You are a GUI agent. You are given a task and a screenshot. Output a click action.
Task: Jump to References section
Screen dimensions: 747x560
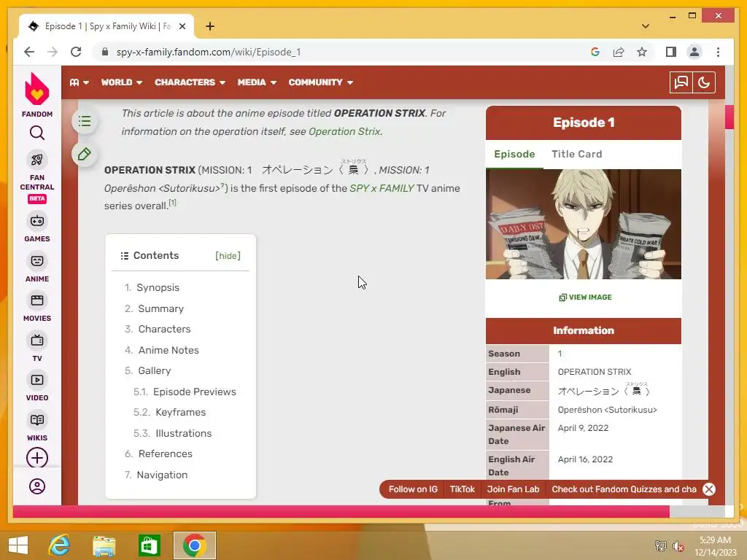(x=166, y=454)
